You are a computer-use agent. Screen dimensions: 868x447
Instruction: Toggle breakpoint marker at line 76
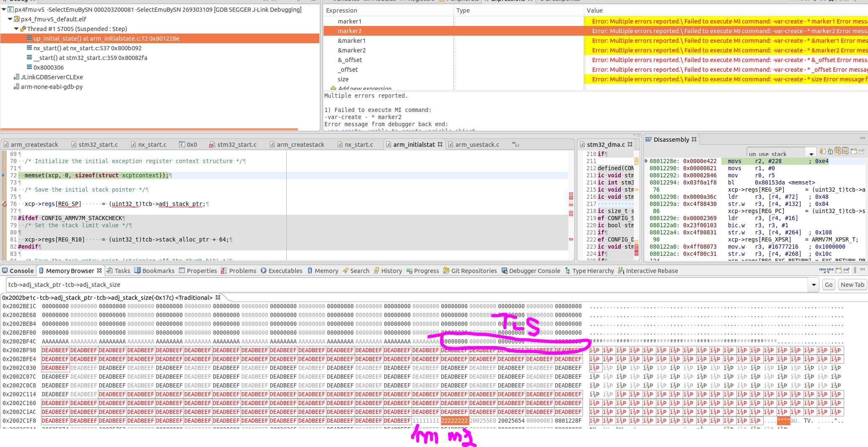pos(4,204)
